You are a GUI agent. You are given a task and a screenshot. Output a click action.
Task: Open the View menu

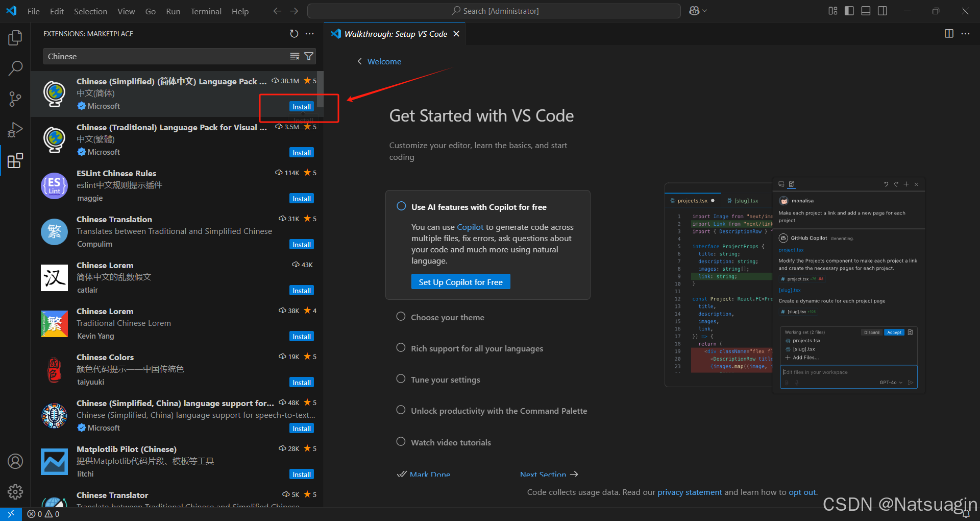click(x=126, y=11)
